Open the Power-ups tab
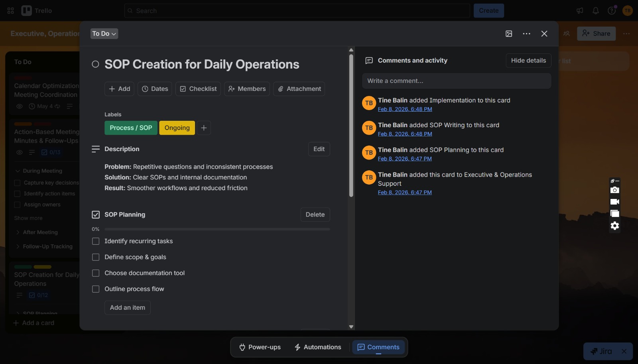The height and width of the screenshot is (364, 638). [x=260, y=347]
